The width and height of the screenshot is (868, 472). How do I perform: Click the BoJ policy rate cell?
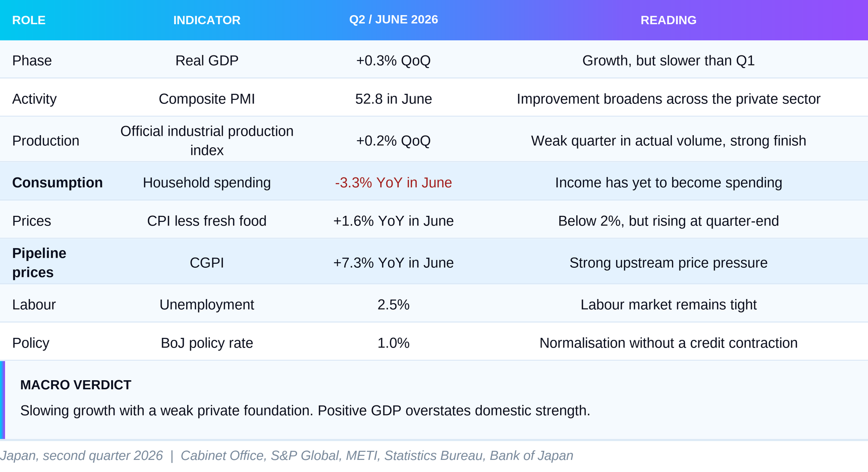pyautogui.click(x=207, y=343)
